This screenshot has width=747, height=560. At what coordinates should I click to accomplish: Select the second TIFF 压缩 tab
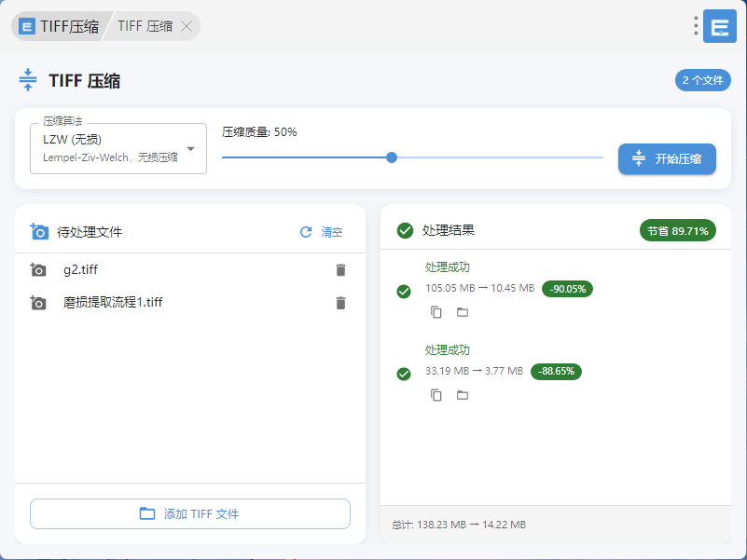click(x=145, y=26)
